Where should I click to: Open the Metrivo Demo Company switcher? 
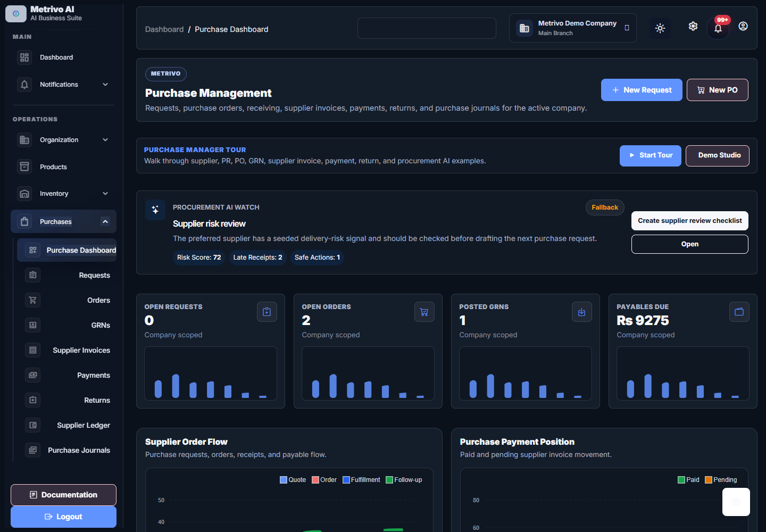click(573, 28)
